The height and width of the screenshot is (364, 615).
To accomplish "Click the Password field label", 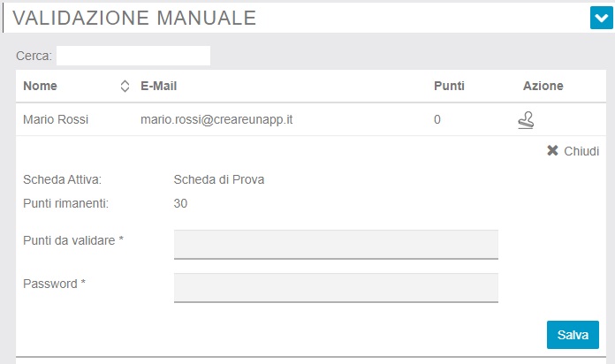I will 54,284.
